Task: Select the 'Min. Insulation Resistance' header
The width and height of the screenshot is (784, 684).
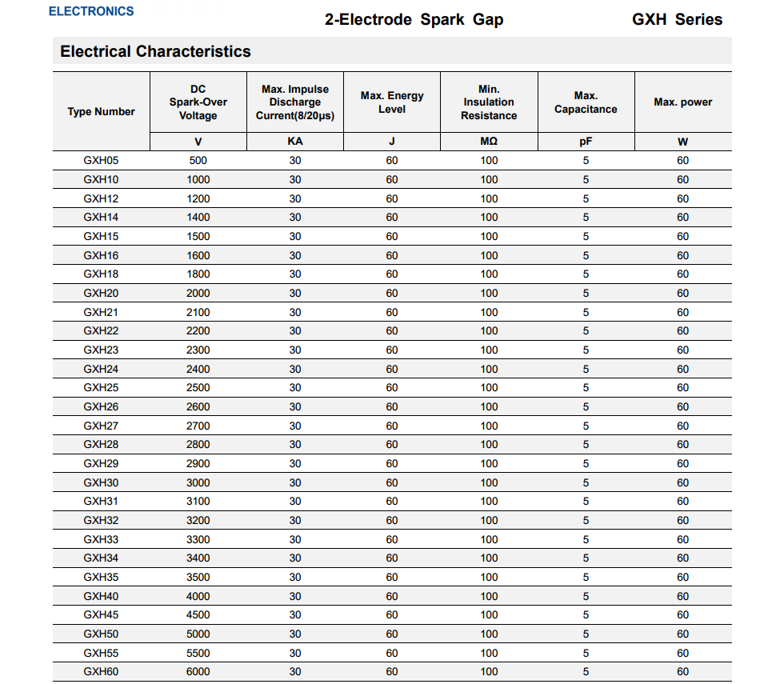Action: [489, 102]
